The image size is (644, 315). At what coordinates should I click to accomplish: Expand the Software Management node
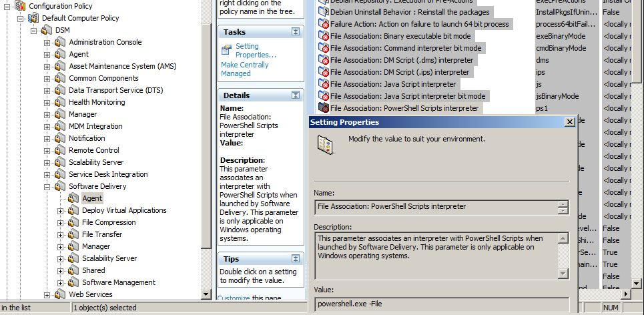click(60, 283)
